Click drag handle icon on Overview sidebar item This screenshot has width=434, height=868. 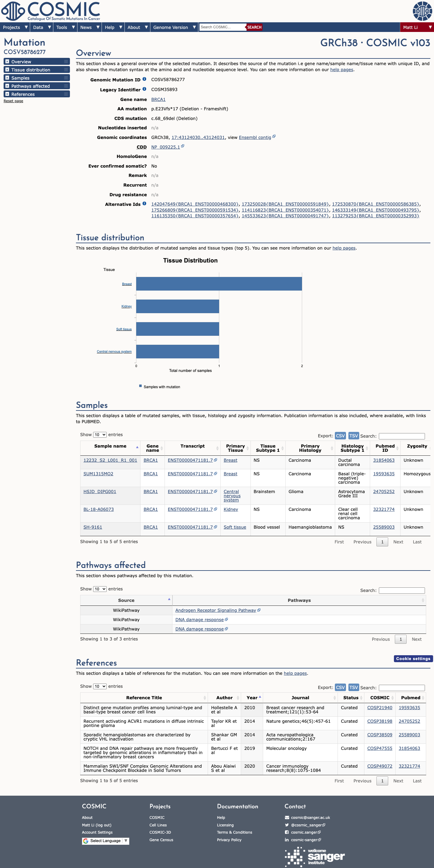click(x=66, y=61)
